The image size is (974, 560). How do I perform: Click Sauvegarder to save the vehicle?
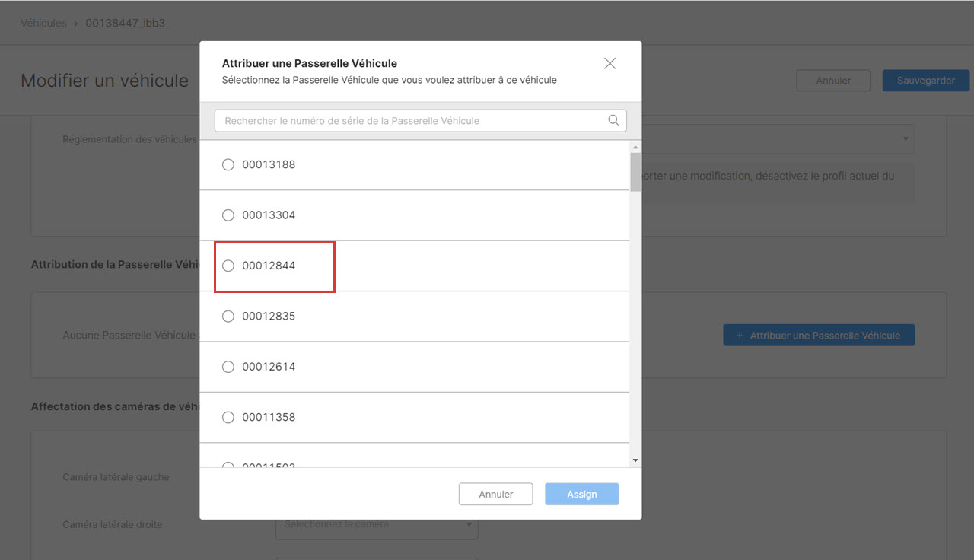click(x=925, y=81)
